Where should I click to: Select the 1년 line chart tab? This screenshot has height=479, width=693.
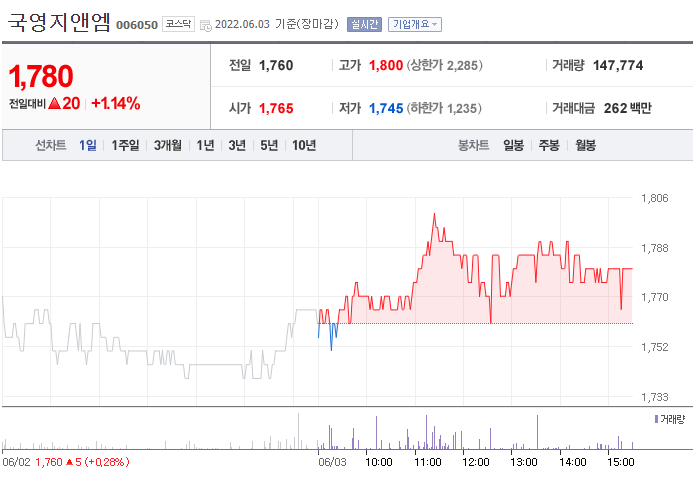(x=205, y=145)
